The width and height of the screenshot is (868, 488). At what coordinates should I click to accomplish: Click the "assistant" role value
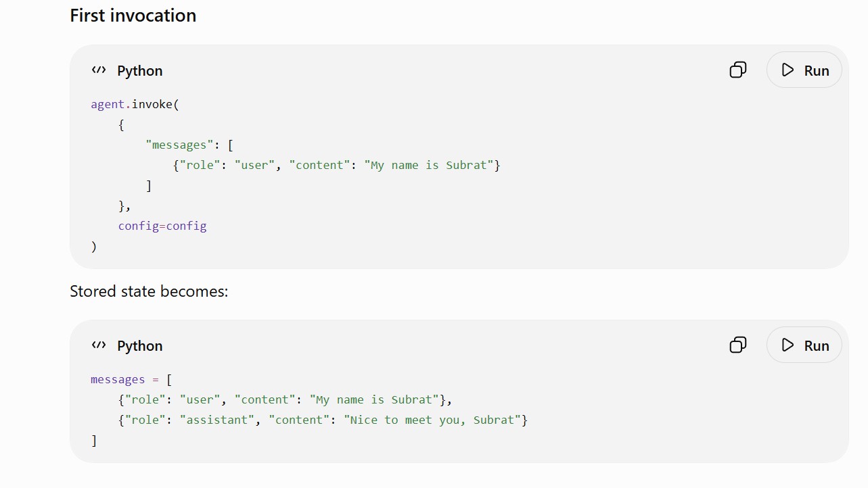pos(217,420)
